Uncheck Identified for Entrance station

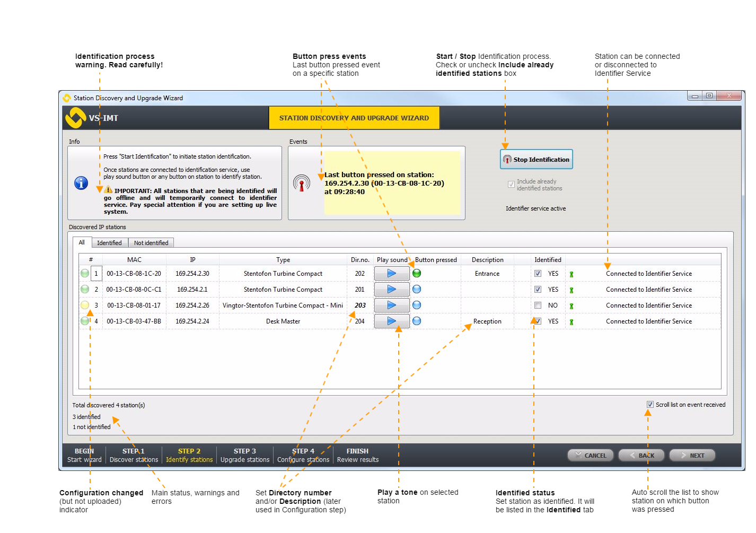[x=538, y=274]
